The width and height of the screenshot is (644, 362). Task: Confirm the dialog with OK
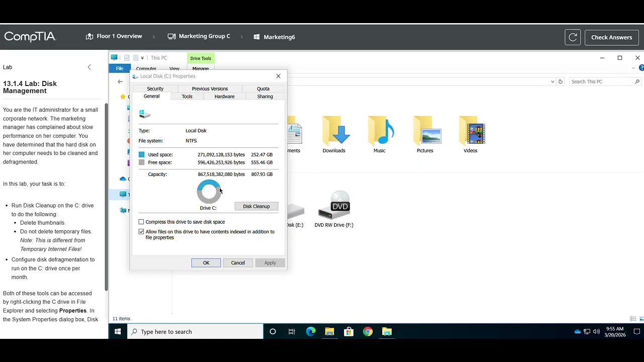click(206, 263)
